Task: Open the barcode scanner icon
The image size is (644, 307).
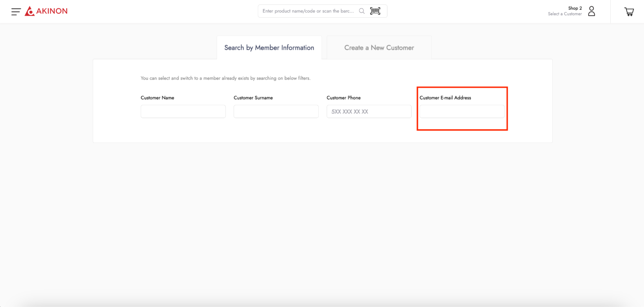Action: coord(375,11)
